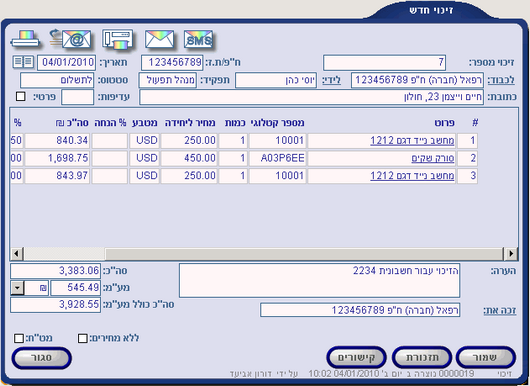Viewport: 530px width, 386px height.
Task: Enable the ללא מחירים checkbox
Action: pyautogui.click(x=82, y=338)
